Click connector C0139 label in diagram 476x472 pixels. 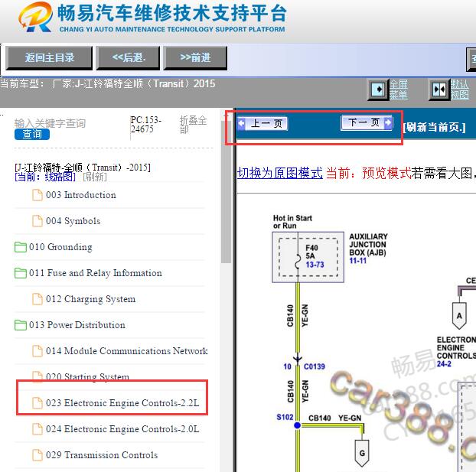click(x=315, y=366)
